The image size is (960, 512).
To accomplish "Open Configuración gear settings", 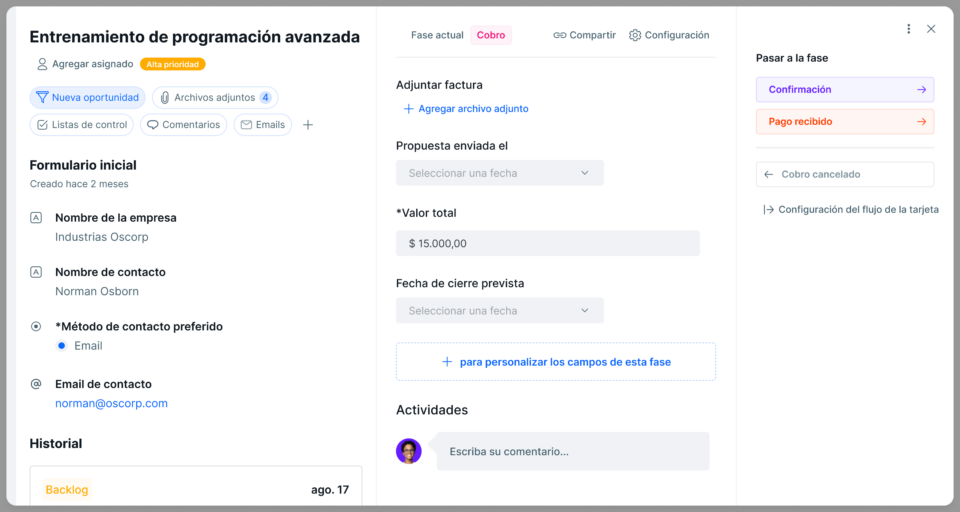I will pyautogui.click(x=635, y=35).
